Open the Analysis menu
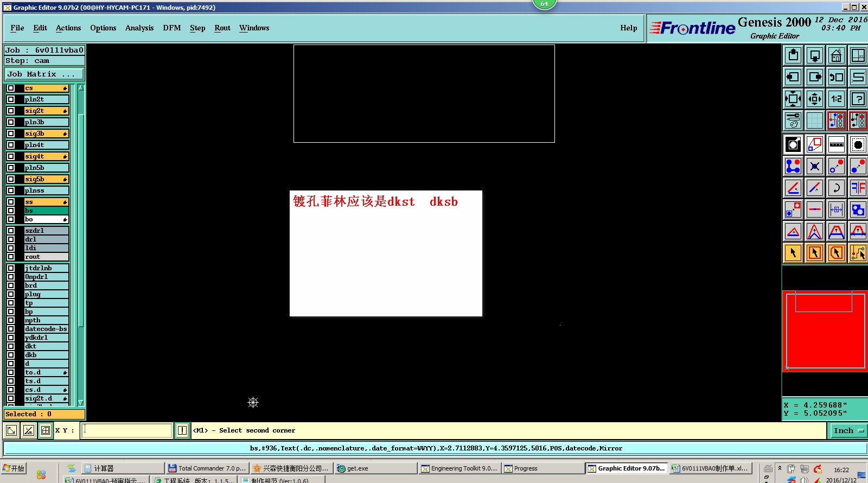 pyautogui.click(x=139, y=28)
